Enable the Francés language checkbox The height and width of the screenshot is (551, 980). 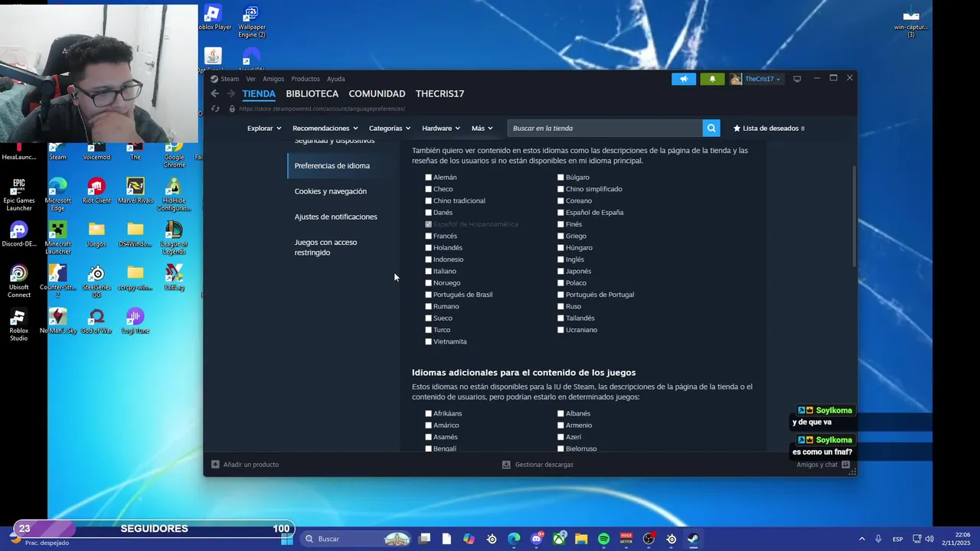429,236
